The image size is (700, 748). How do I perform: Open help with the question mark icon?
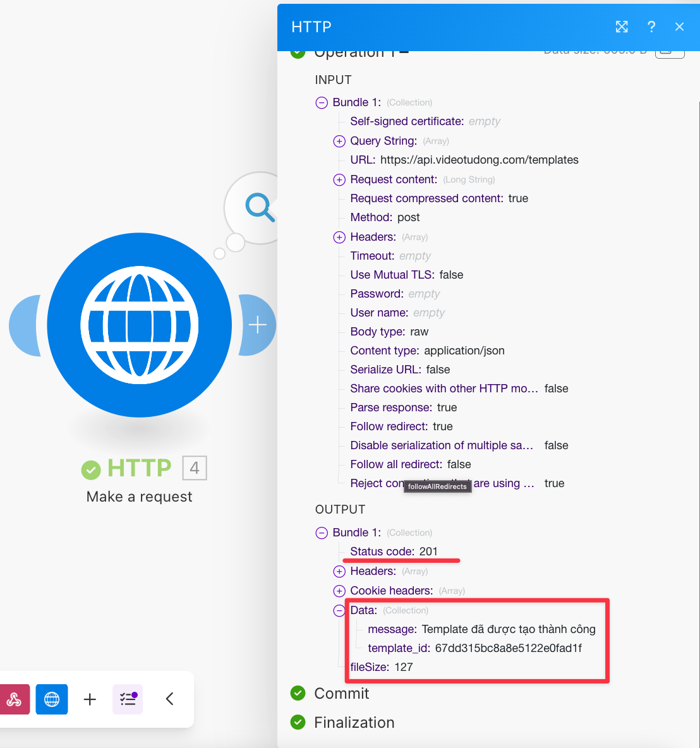pyautogui.click(x=651, y=27)
